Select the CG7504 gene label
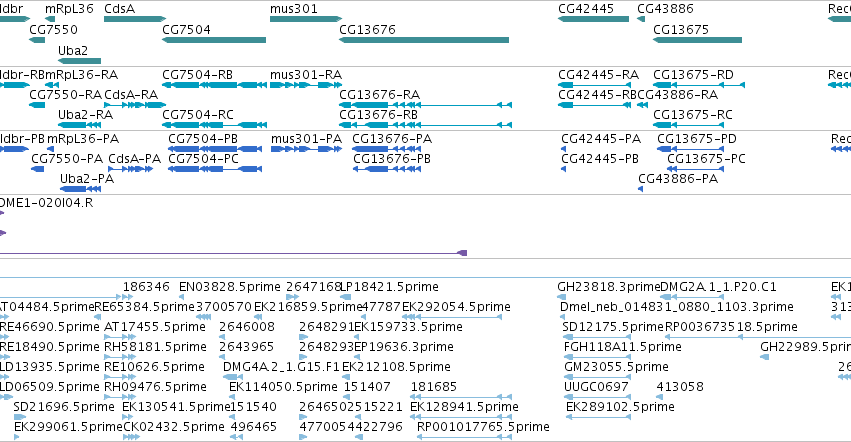The height and width of the screenshot is (442, 851). coord(186,30)
